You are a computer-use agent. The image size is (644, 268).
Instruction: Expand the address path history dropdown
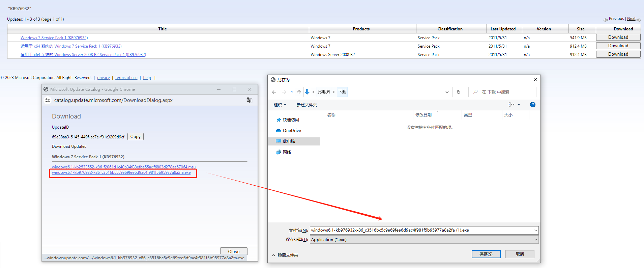tap(447, 92)
